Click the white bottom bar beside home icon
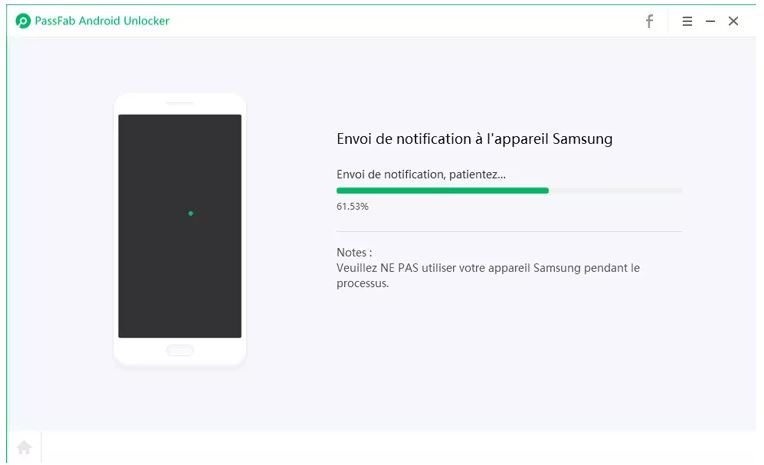The image size is (764, 465). [399, 447]
